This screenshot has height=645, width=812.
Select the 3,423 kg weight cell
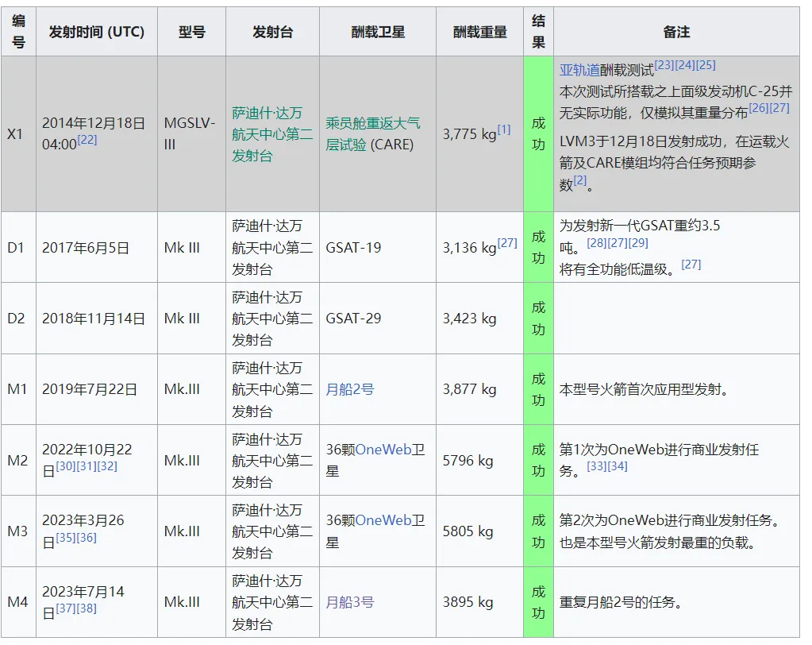pyautogui.click(x=479, y=318)
